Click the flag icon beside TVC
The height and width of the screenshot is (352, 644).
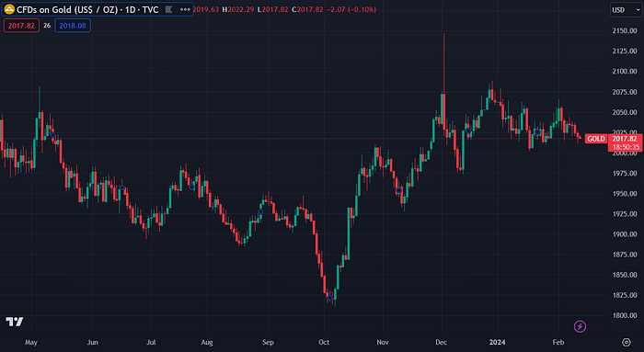168,9
